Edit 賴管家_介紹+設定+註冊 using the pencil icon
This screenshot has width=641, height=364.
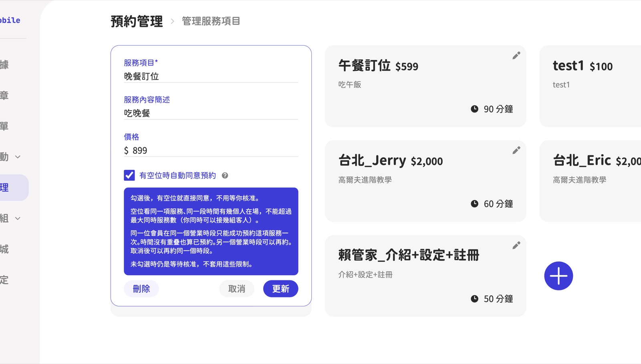click(516, 245)
